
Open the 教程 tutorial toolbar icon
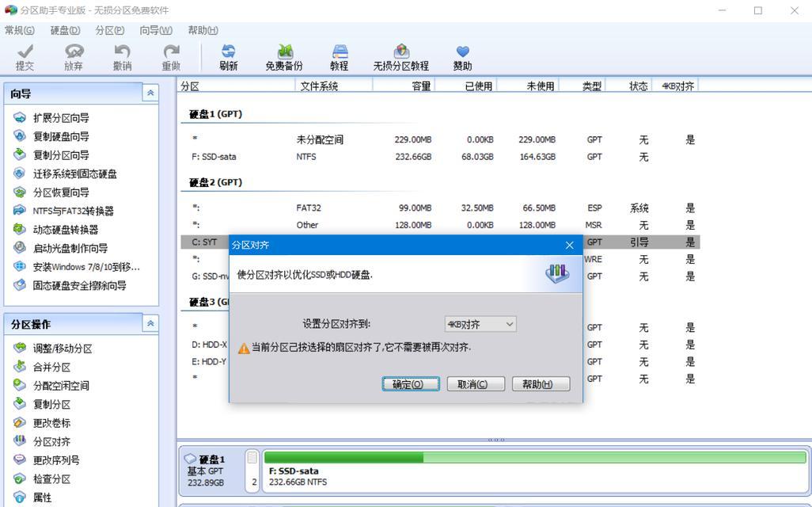(x=340, y=57)
